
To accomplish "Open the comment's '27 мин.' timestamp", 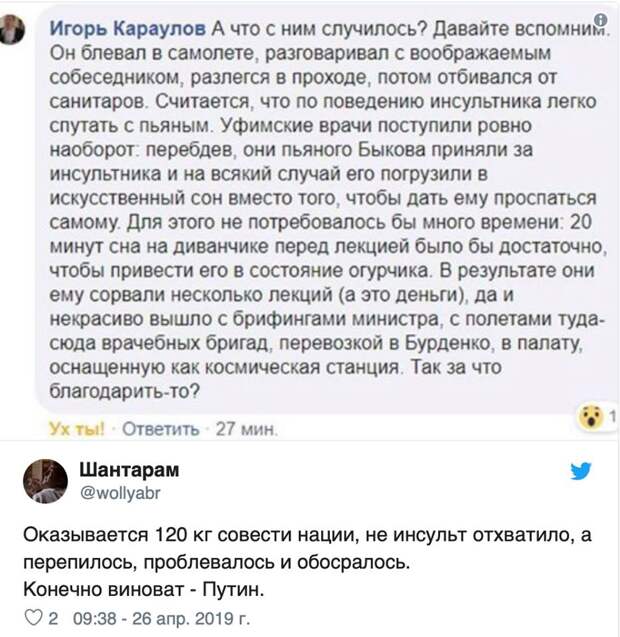I will click(247, 429).
